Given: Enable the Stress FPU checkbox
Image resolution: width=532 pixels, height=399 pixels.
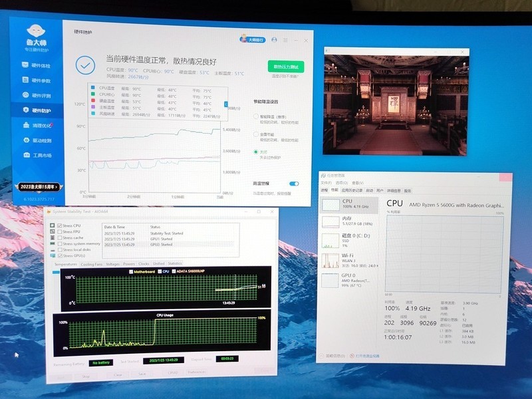Looking at the screenshot, I should coord(60,231).
